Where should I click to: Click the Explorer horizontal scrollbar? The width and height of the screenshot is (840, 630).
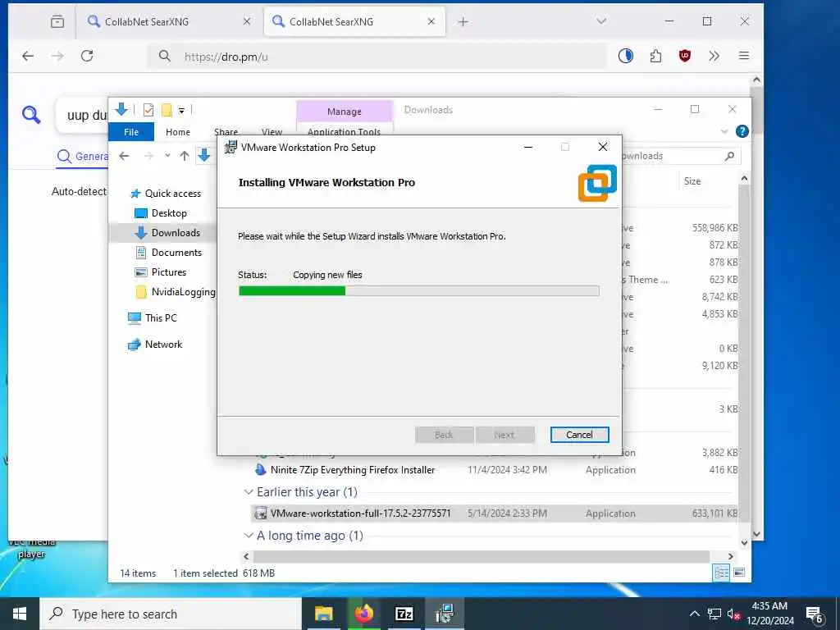(481, 557)
